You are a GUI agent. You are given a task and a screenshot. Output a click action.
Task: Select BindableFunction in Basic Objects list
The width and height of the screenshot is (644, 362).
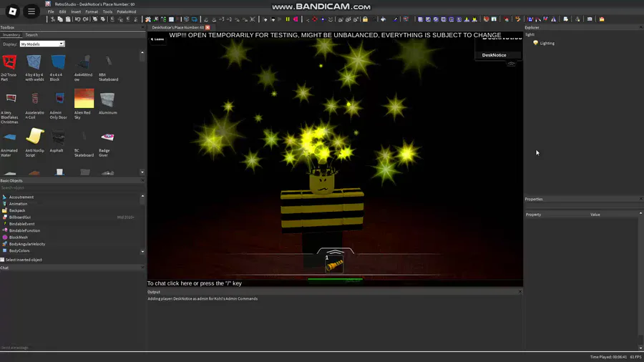24,230
